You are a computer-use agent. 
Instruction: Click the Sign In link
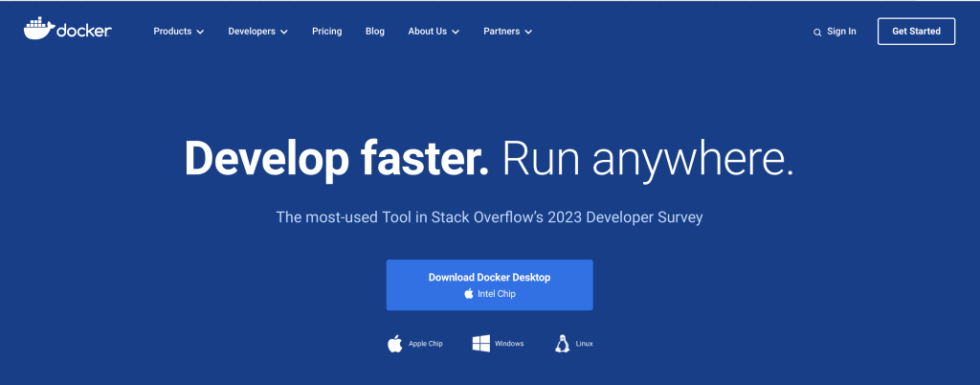pos(841,32)
